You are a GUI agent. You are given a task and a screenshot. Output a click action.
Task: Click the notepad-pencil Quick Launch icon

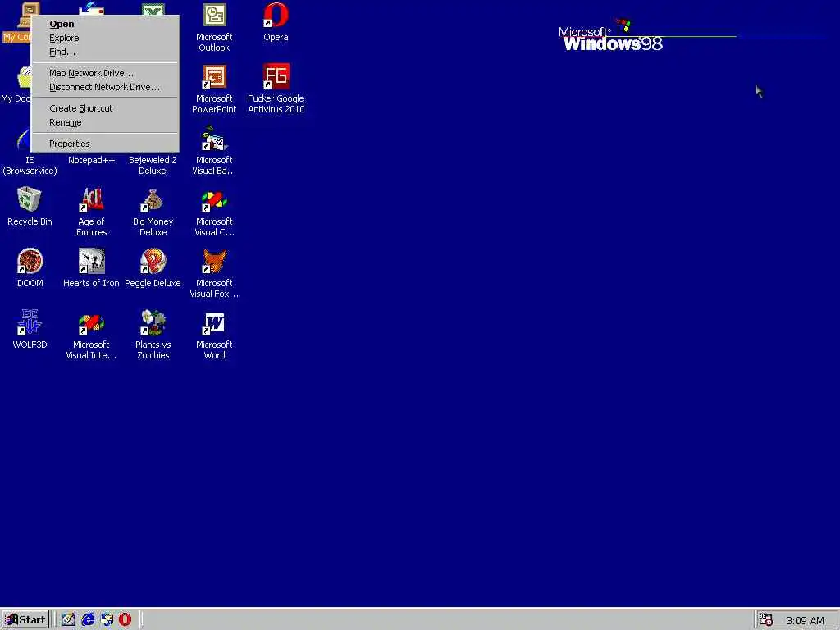69,620
